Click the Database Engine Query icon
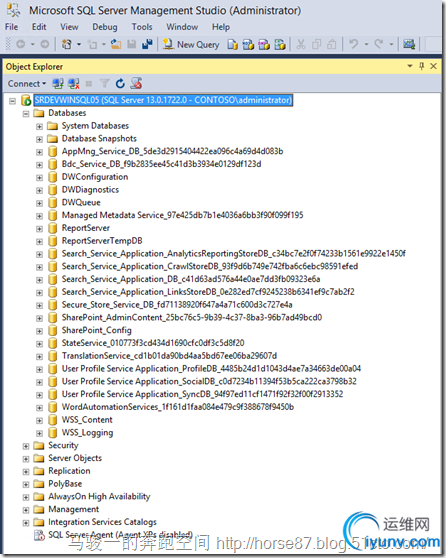Viewport: 446px width, 558px height. point(233,44)
